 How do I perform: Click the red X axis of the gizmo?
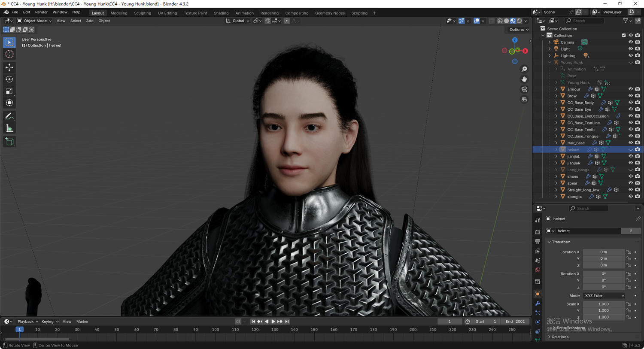[x=525, y=51]
